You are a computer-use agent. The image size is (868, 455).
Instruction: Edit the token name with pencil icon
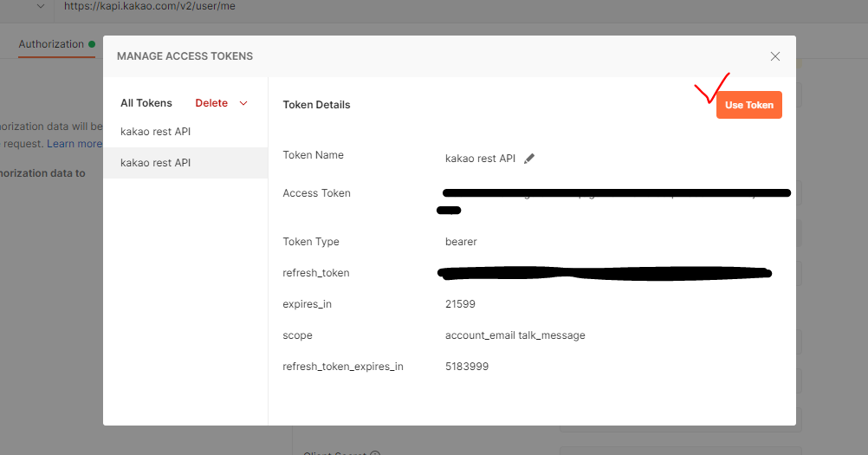[x=529, y=159]
